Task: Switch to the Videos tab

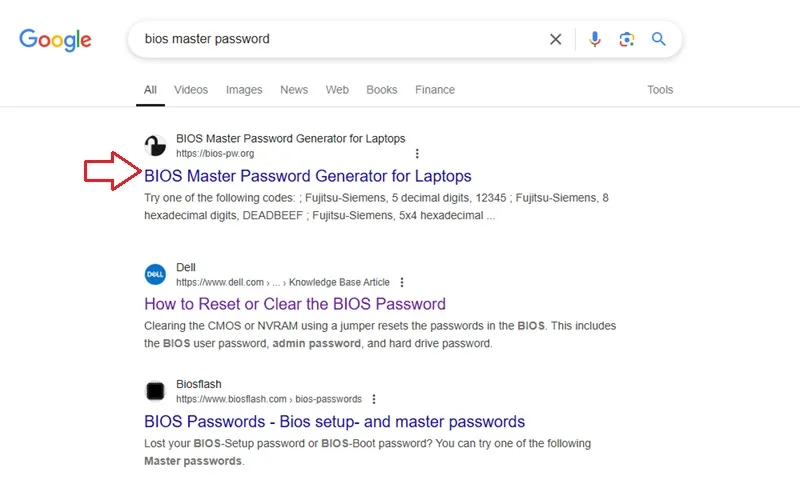Action: tap(191, 90)
